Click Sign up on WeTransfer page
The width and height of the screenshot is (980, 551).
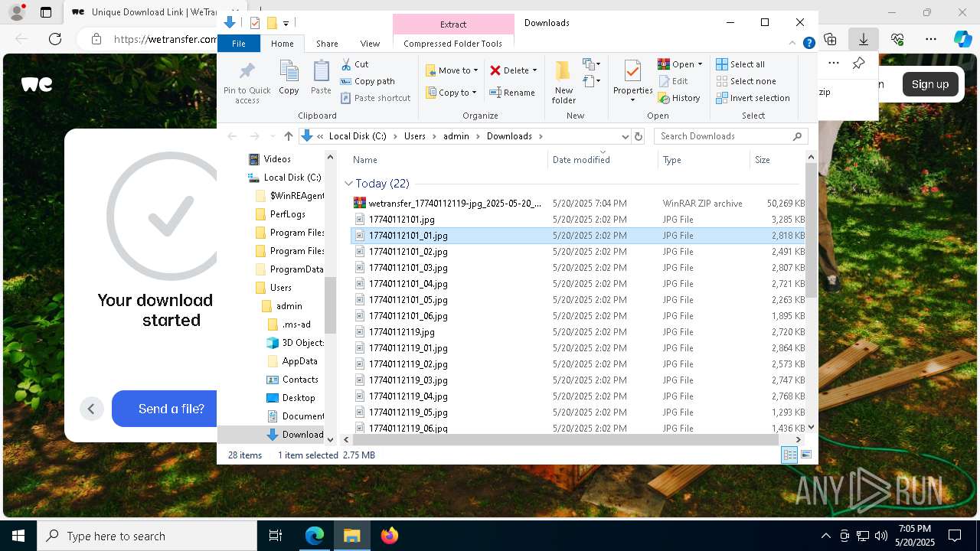point(930,84)
